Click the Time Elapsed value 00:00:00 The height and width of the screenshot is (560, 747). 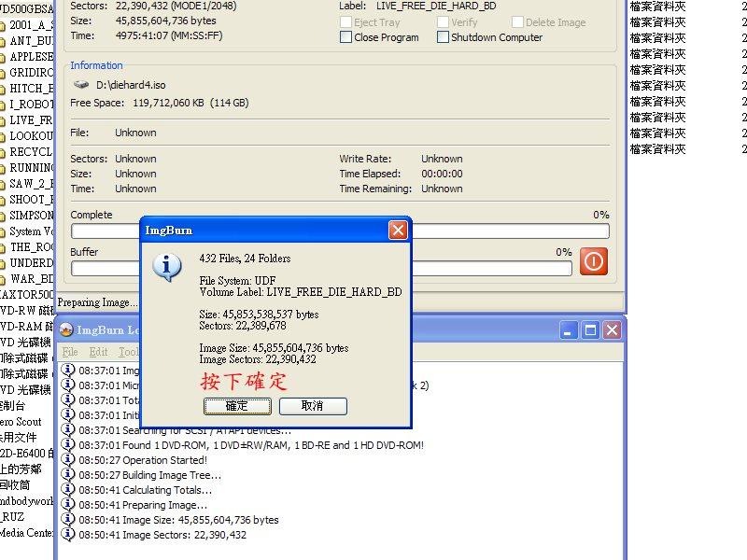(x=442, y=174)
